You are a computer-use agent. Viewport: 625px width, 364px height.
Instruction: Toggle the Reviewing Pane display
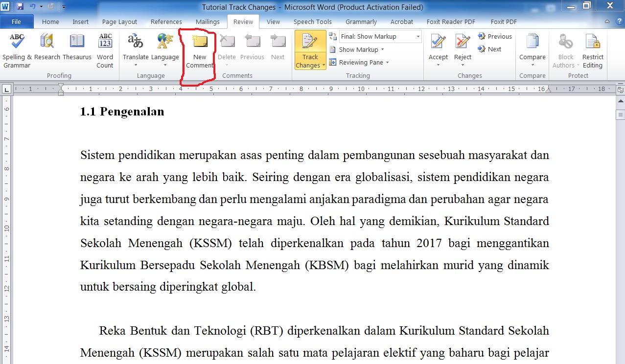[x=359, y=63]
